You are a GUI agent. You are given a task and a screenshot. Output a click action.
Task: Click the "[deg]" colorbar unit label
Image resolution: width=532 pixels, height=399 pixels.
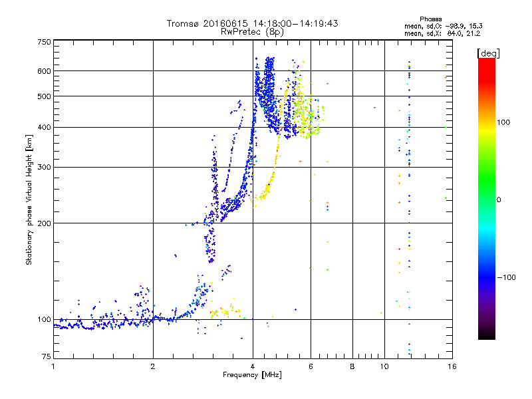488,53
